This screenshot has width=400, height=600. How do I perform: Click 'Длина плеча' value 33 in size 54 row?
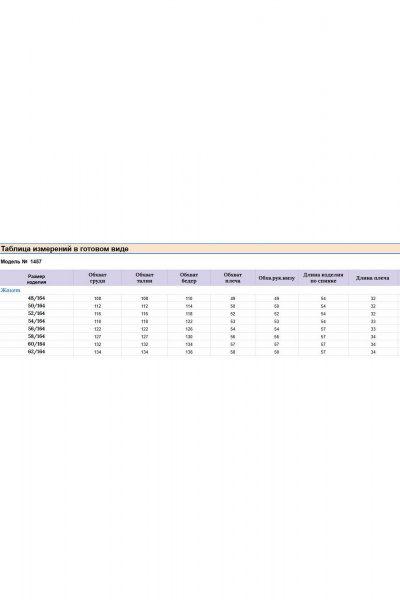pos(373,321)
